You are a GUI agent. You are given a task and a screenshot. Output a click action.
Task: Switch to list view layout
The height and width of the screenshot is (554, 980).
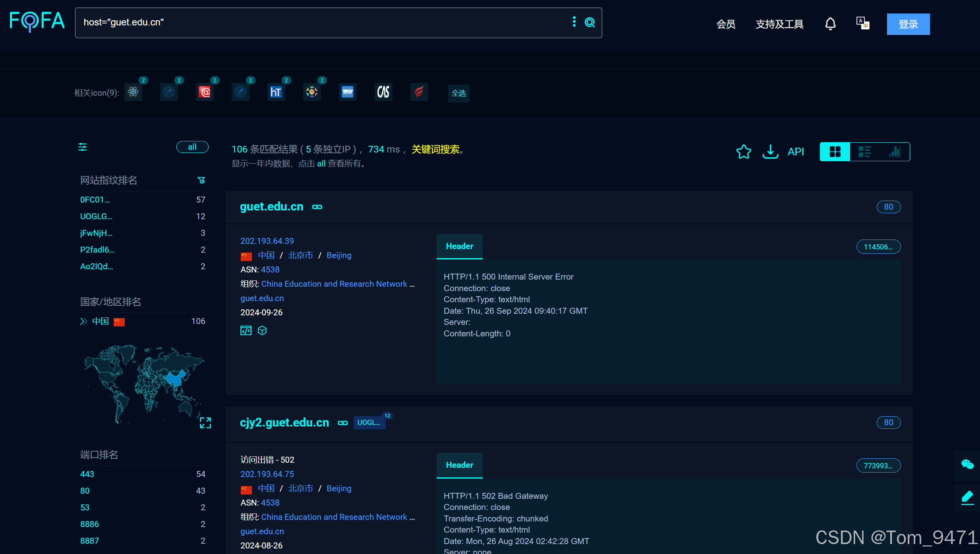pyautogui.click(x=864, y=152)
